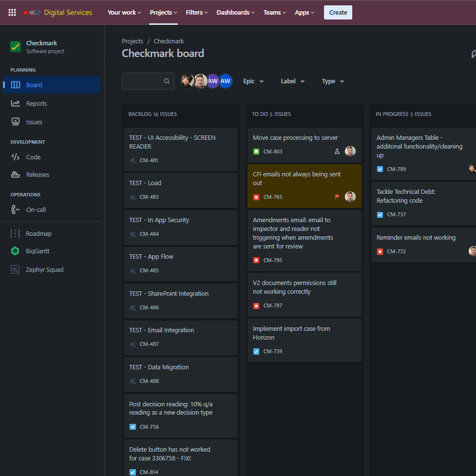Open 'Reminder emails not working' card

[x=423, y=245]
